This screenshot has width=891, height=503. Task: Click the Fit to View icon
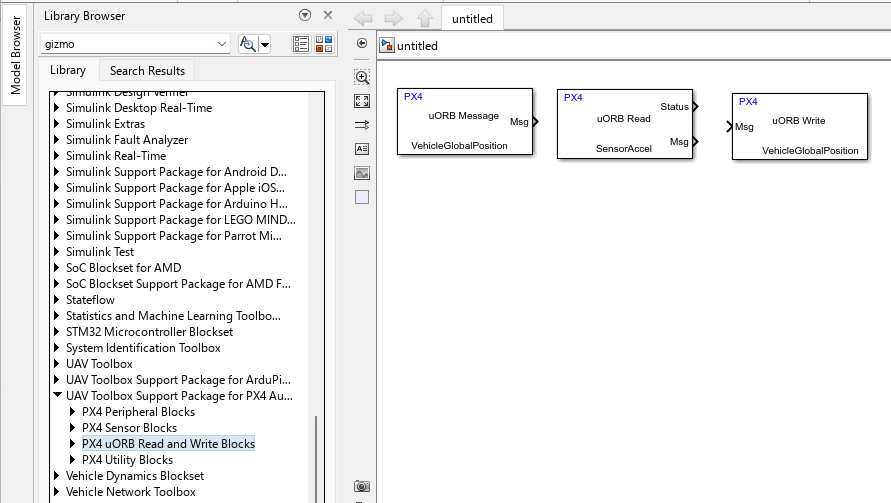(x=362, y=101)
